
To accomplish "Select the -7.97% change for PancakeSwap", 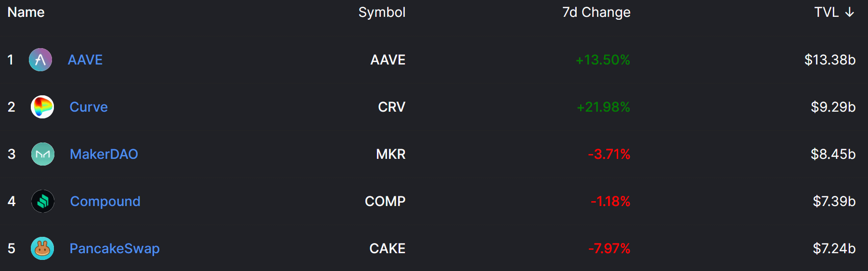I will pyautogui.click(x=609, y=248).
